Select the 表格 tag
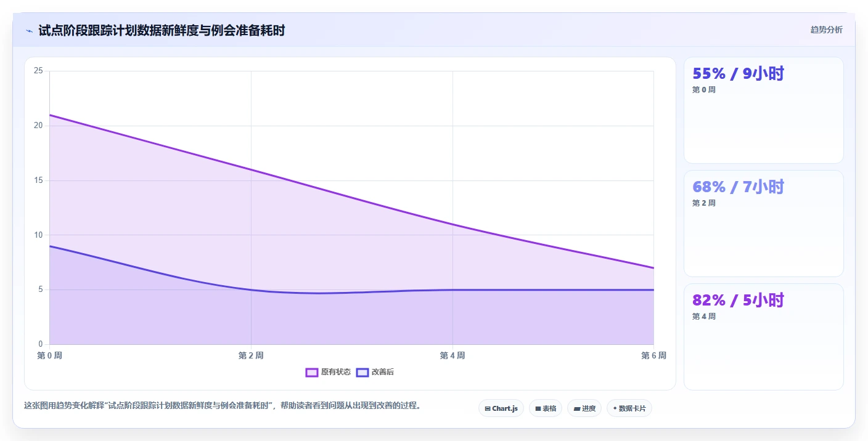Viewport: 868px width, 441px height. [x=546, y=408]
